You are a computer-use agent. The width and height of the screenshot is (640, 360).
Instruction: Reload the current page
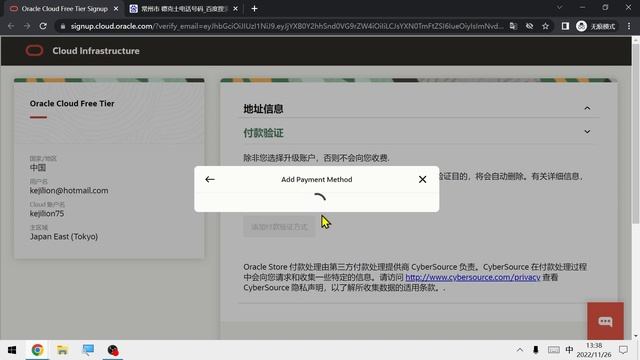click(43, 26)
